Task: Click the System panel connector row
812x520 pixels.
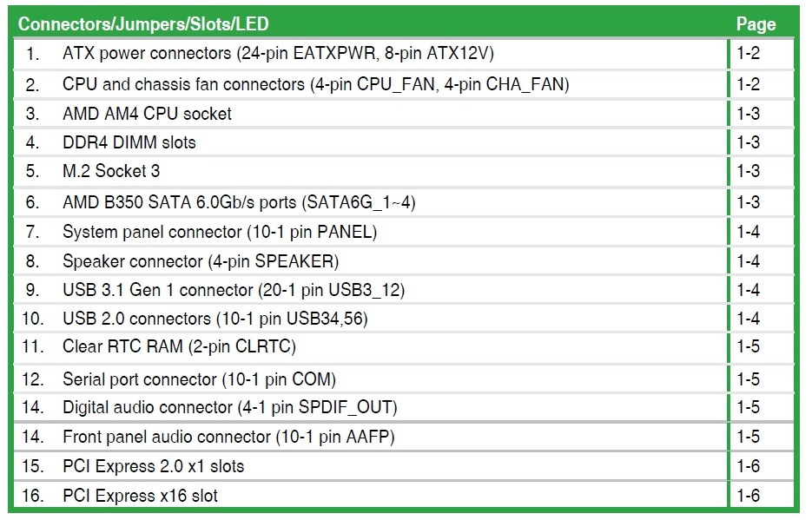Action: point(220,232)
